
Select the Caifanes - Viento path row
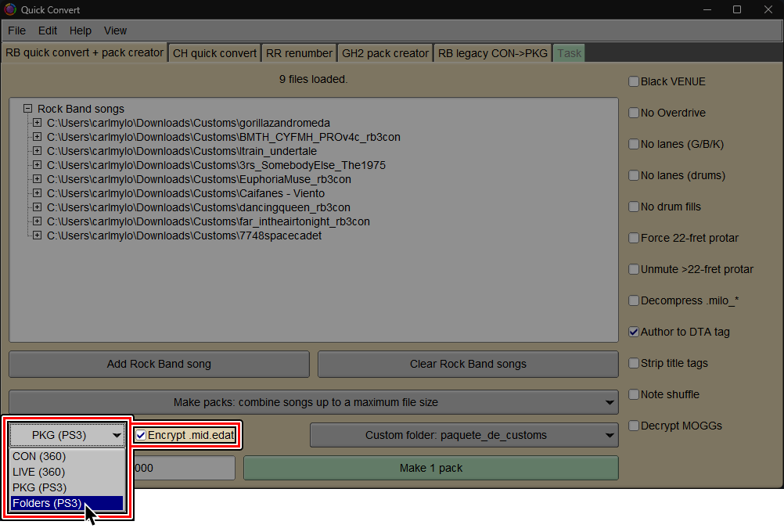185,193
